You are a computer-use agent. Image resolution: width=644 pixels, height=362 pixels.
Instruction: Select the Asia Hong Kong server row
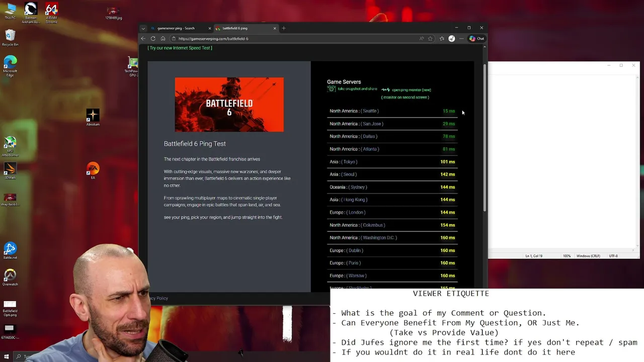coord(392,200)
